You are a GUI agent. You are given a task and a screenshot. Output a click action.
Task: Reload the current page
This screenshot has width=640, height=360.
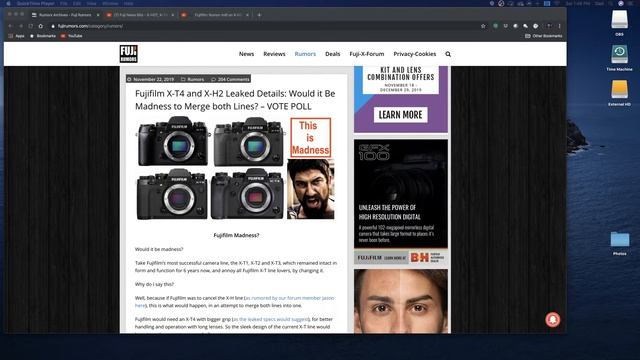click(31, 26)
